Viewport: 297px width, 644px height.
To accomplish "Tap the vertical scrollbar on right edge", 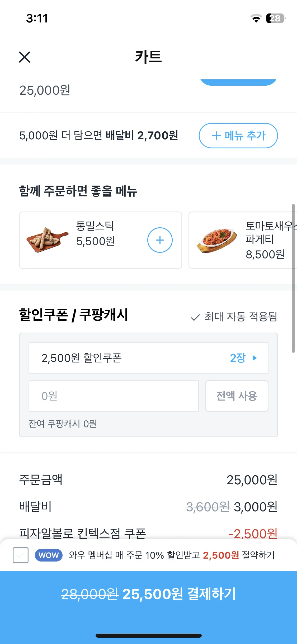I will (x=293, y=278).
